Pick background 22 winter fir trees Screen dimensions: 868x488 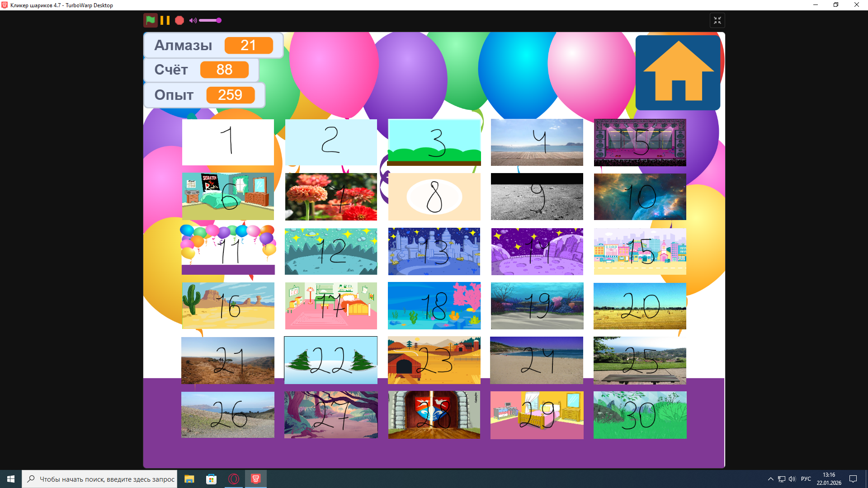pos(330,360)
